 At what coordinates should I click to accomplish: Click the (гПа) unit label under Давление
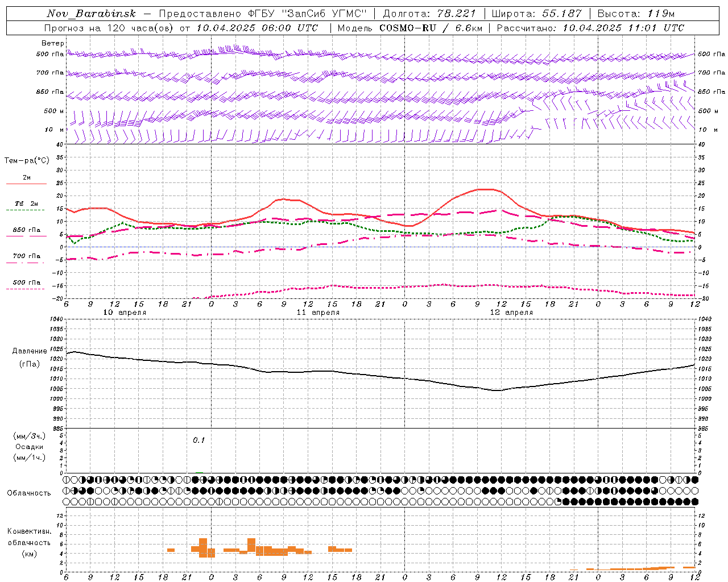[x=30, y=364]
